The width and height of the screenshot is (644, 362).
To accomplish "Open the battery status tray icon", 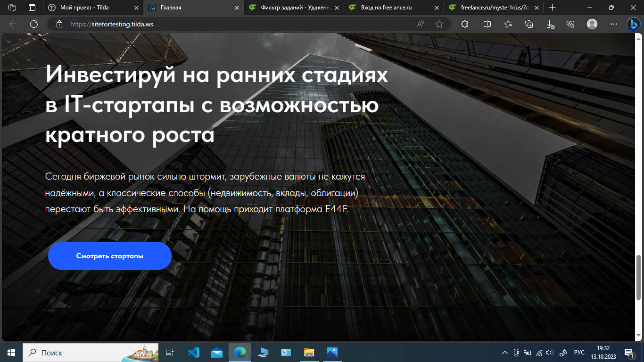I will click(528, 353).
